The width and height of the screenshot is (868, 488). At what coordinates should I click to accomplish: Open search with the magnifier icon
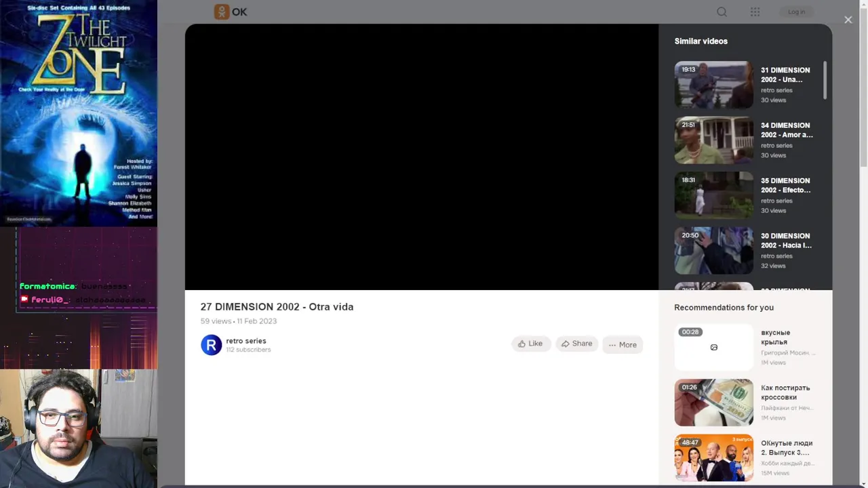click(722, 12)
